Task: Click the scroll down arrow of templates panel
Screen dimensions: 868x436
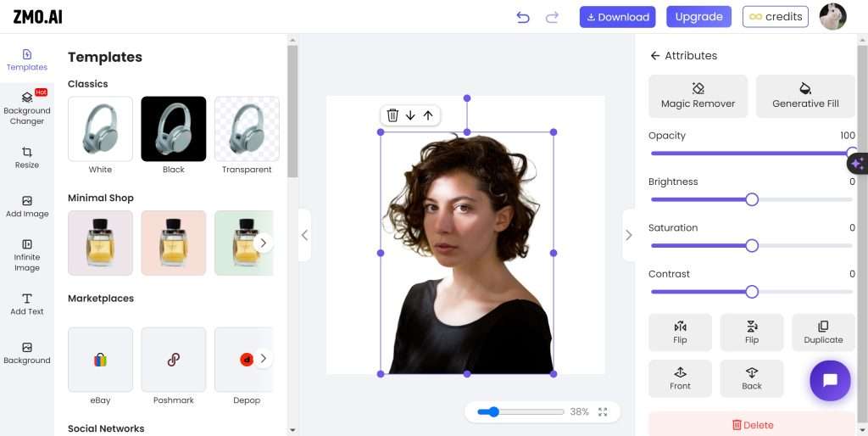Action: coord(292,430)
